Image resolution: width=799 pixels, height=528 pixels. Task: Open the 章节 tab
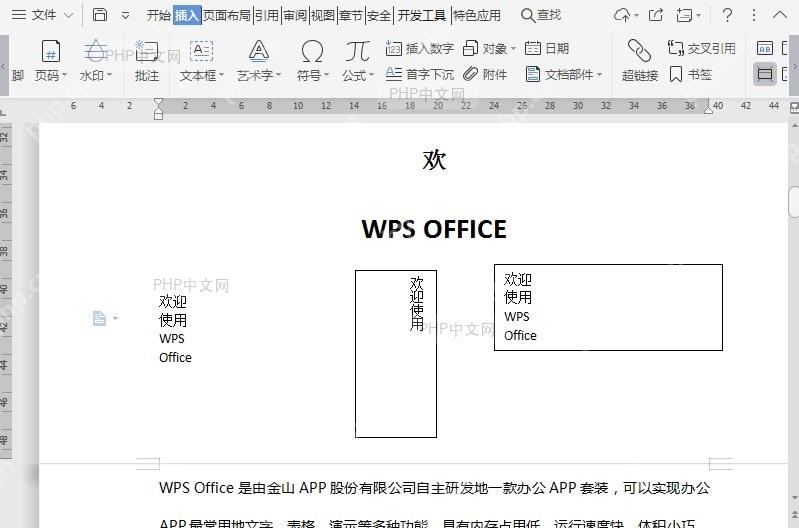(351, 15)
